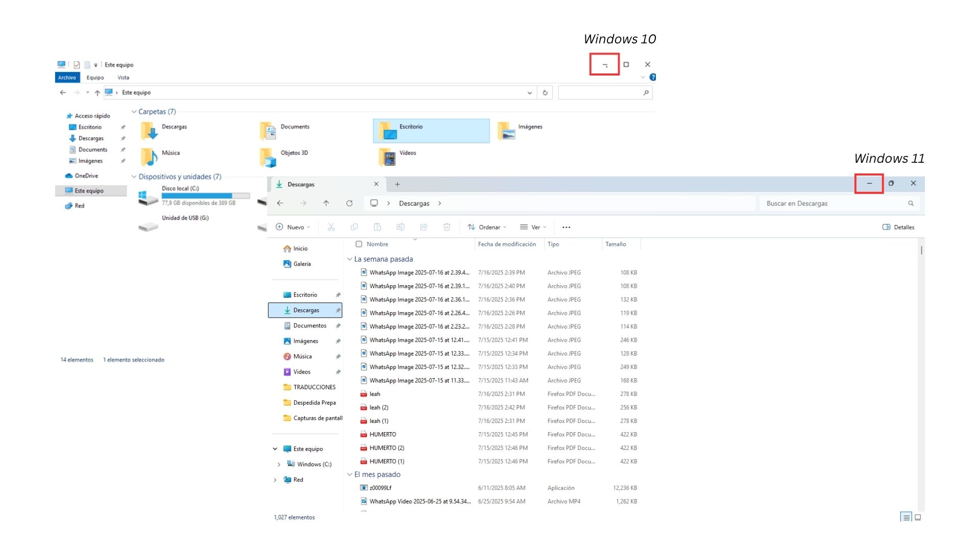
Task: Click the help question mark icon
Action: pos(652,77)
